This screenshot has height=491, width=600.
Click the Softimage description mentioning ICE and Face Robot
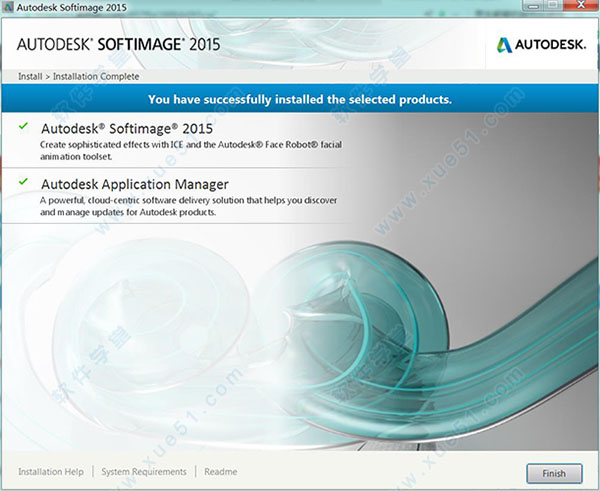[x=191, y=150]
